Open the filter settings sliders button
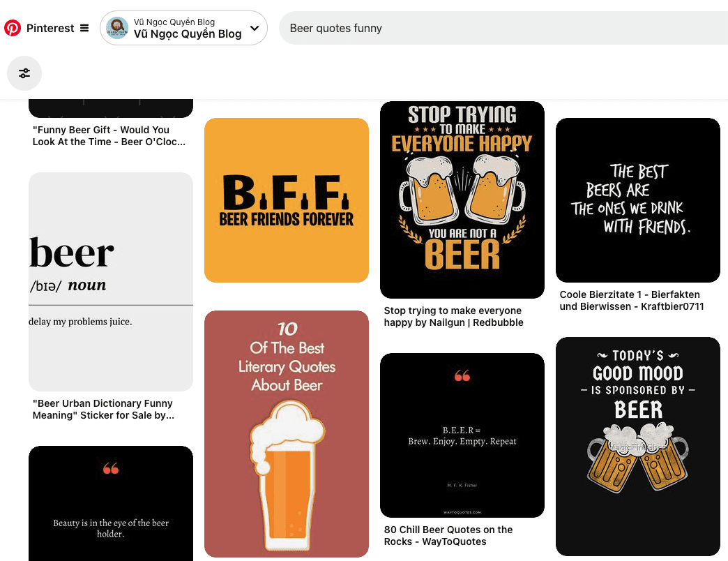The image size is (728, 561). pos(24,73)
